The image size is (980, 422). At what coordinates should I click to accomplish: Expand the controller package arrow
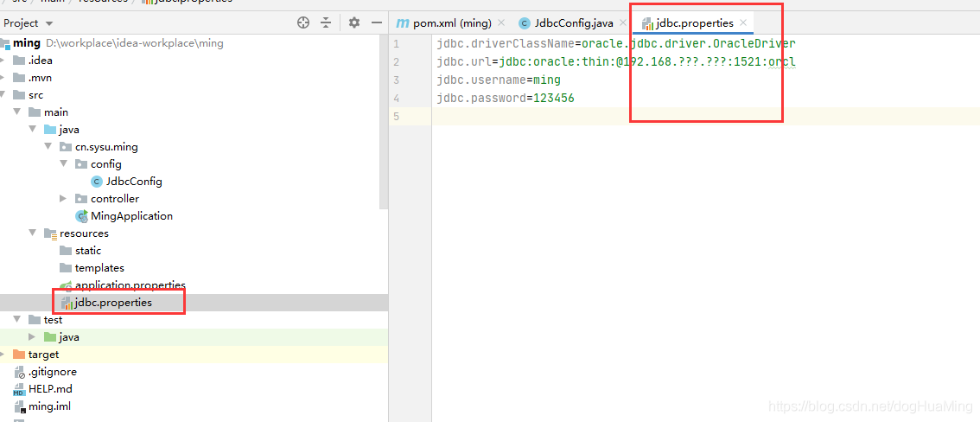pyautogui.click(x=63, y=199)
